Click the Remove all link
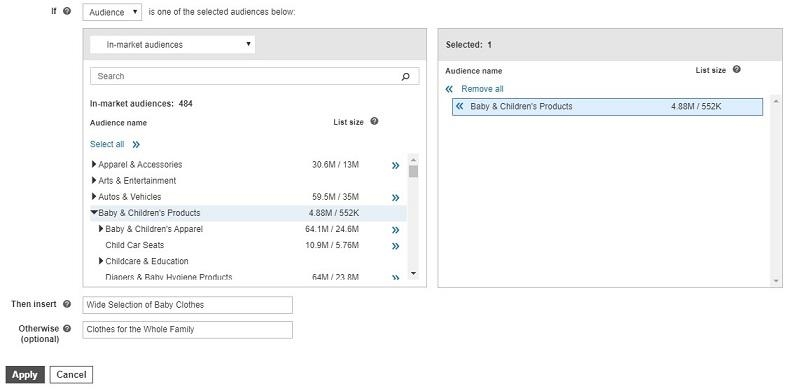 [x=482, y=89]
